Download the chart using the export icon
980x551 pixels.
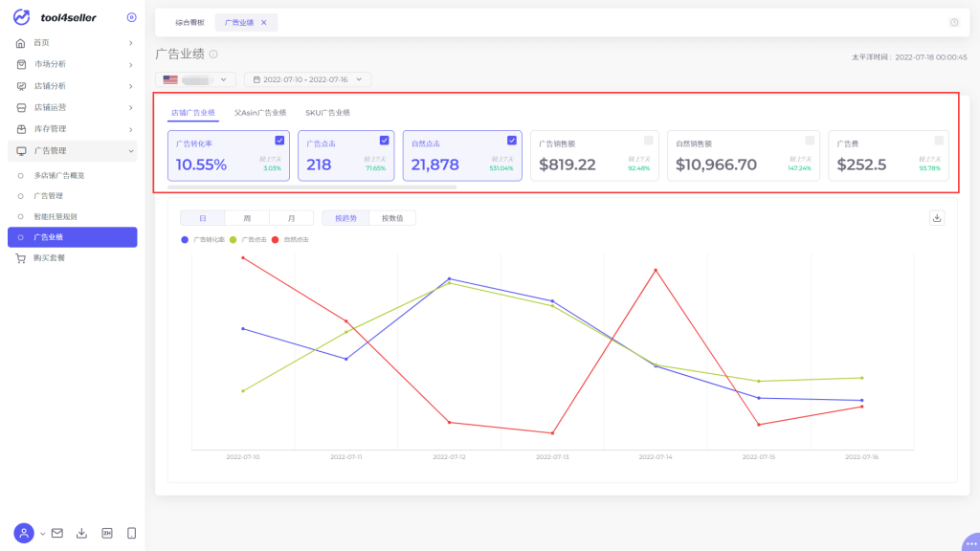coord(937,217)
